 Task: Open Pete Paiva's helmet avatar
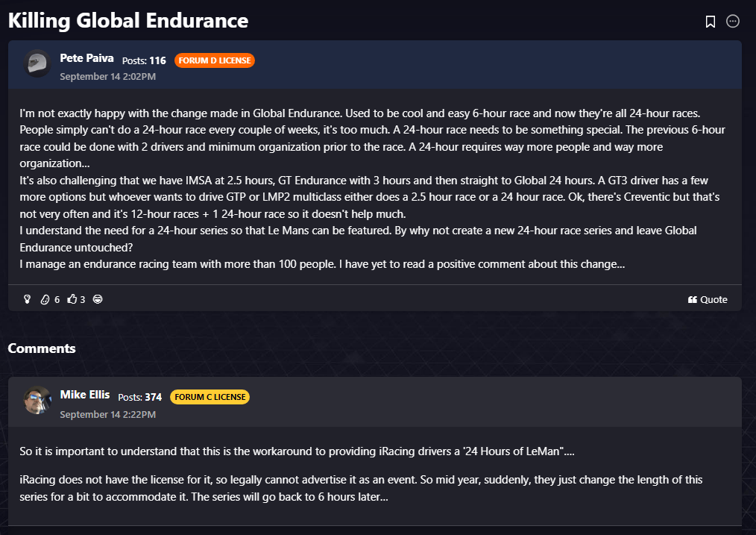pyautogui.click(x=37, y=63)
